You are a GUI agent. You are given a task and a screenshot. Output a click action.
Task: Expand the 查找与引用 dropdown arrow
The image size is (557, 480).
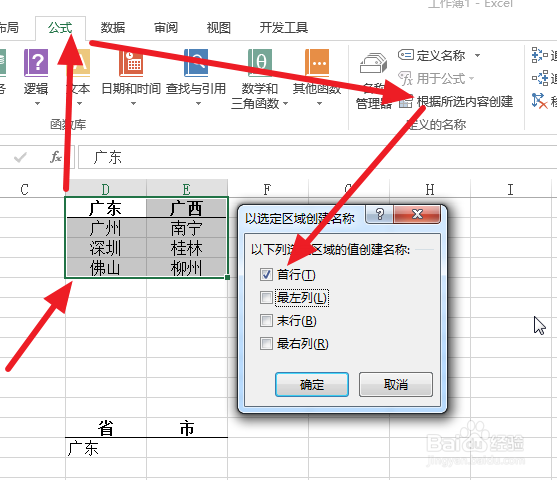tap(198, 104)
